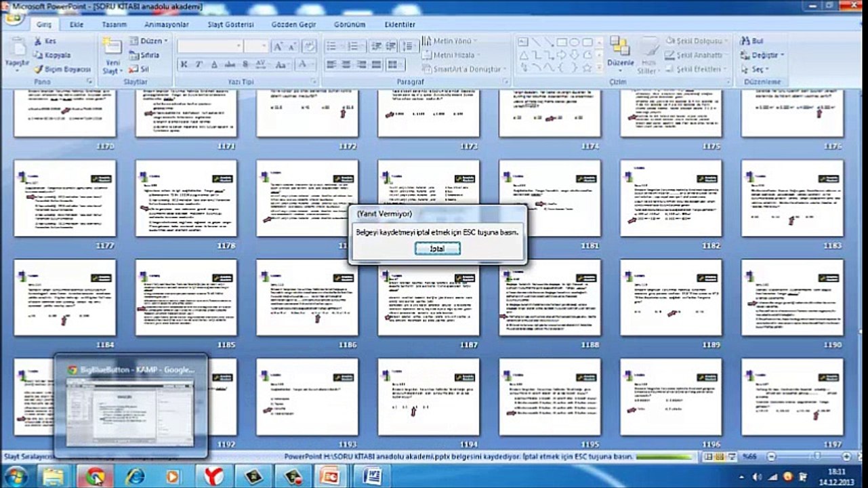Open the Düzenle arrange menu
This screenshot has height=488, width=868.
(x=620, y=54)
